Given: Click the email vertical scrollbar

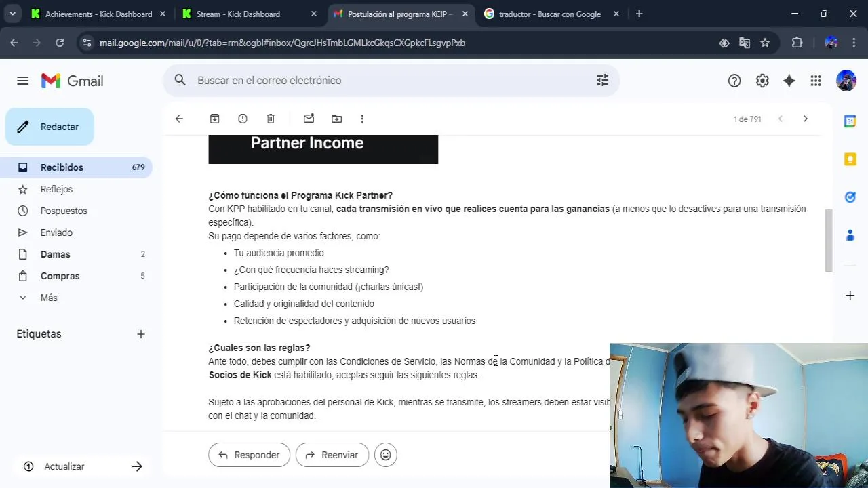Looking at the screenshot, I should 828,241.
